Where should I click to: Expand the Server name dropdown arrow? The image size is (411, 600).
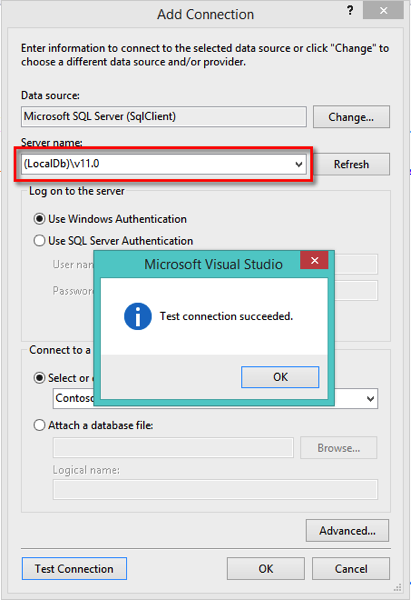click(x=299, y=165)
